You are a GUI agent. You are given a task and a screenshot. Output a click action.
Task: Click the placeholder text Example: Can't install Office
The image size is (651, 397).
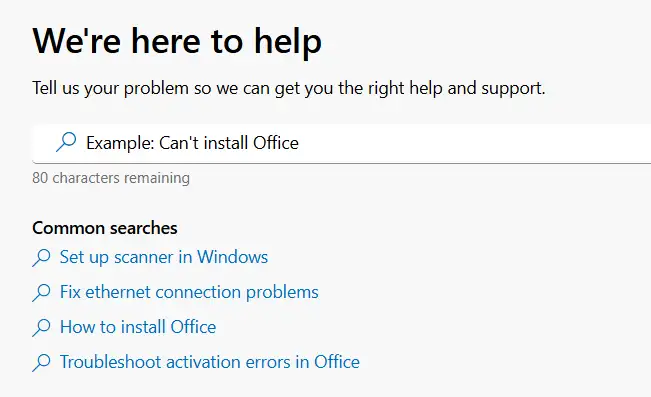[192, 143]
